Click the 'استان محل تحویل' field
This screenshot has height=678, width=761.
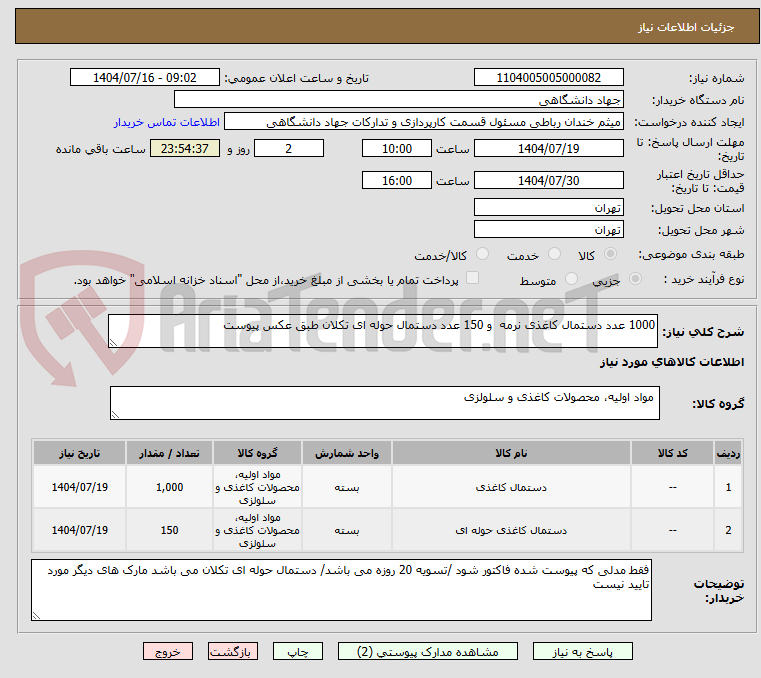tap(548, 208)
